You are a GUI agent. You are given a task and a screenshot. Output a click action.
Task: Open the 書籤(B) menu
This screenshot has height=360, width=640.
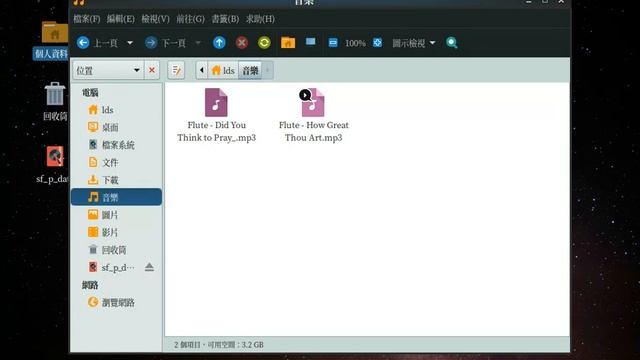click(x=225, y=19)
